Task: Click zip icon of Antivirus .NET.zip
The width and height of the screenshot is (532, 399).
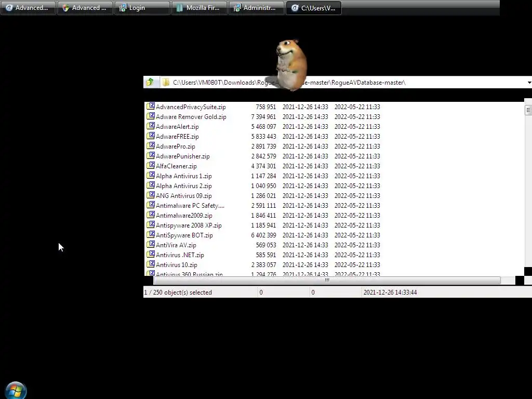Action: point(150,254)
